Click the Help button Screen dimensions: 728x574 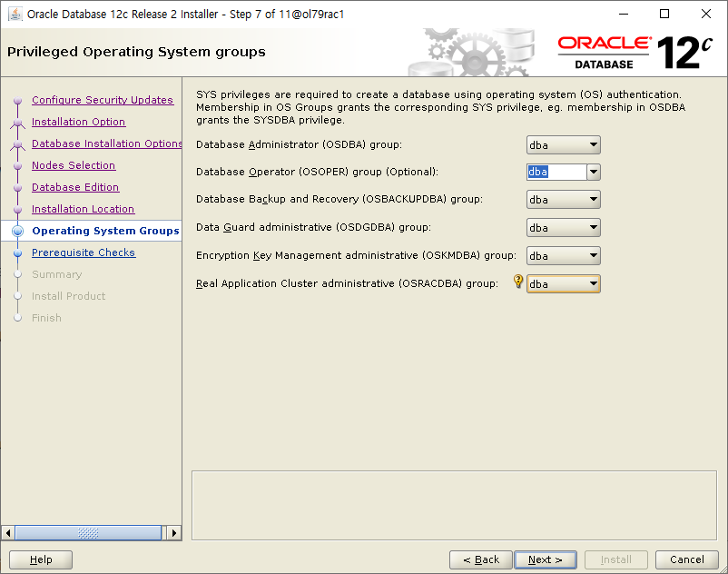coord(41,559)
